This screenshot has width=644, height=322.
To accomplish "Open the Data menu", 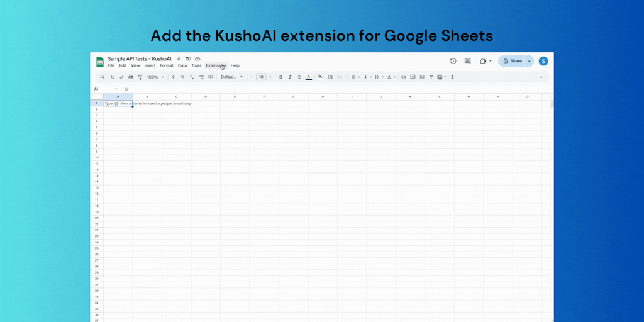I will (x=182, y=65).
